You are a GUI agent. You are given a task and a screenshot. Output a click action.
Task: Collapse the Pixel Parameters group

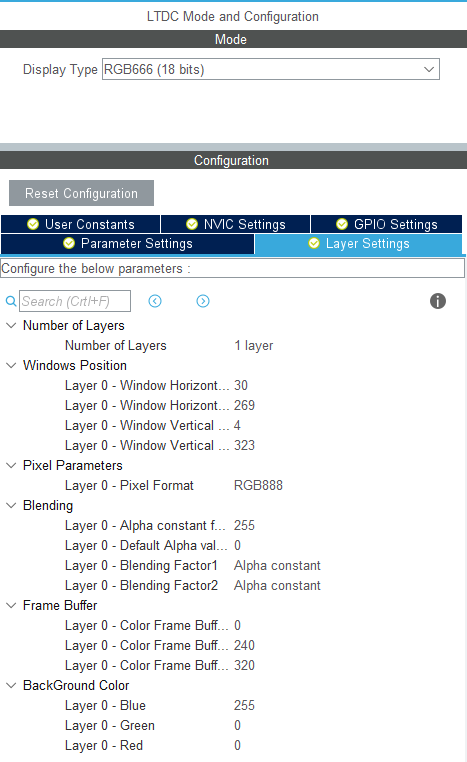coord(11,466)
